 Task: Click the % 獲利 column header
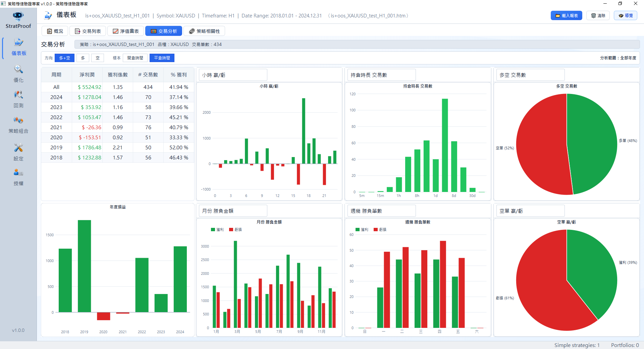179,75
